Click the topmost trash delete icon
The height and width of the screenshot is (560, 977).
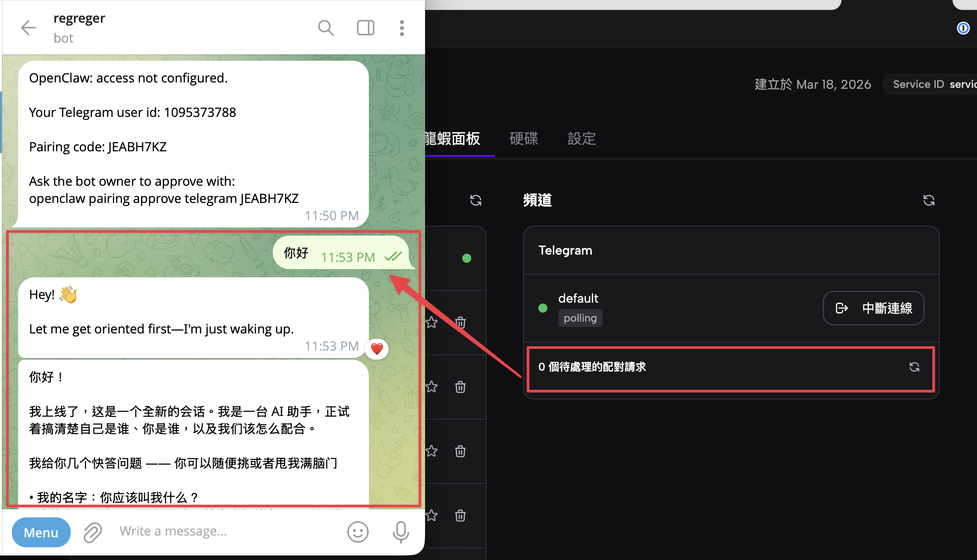click(460, 323)
